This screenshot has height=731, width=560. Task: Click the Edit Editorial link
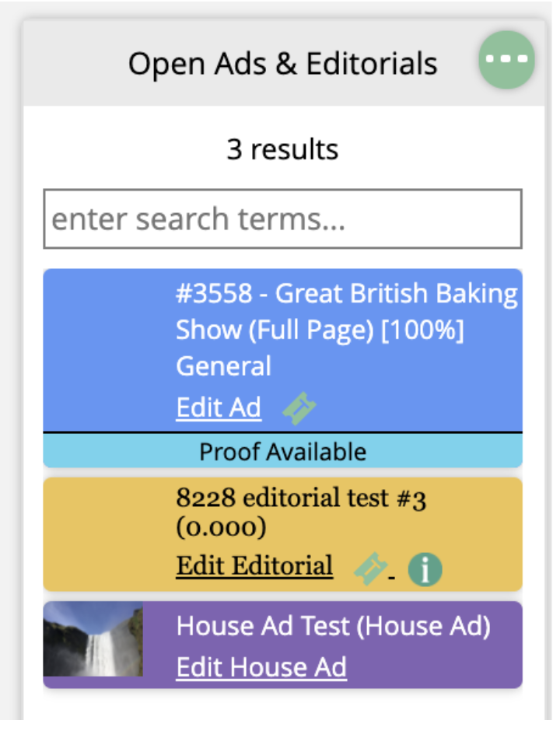click(254, 565)
